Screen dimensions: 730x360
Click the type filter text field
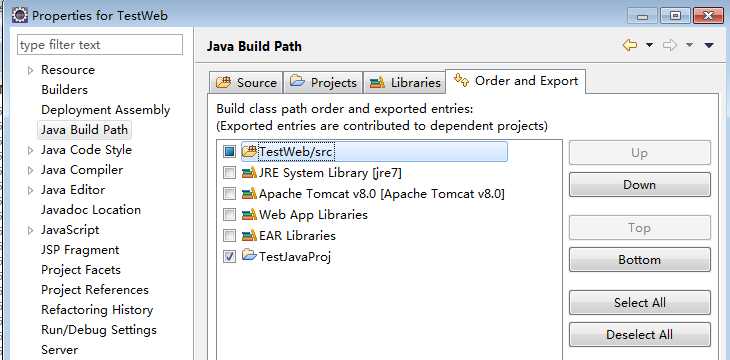tap(100, 45)
